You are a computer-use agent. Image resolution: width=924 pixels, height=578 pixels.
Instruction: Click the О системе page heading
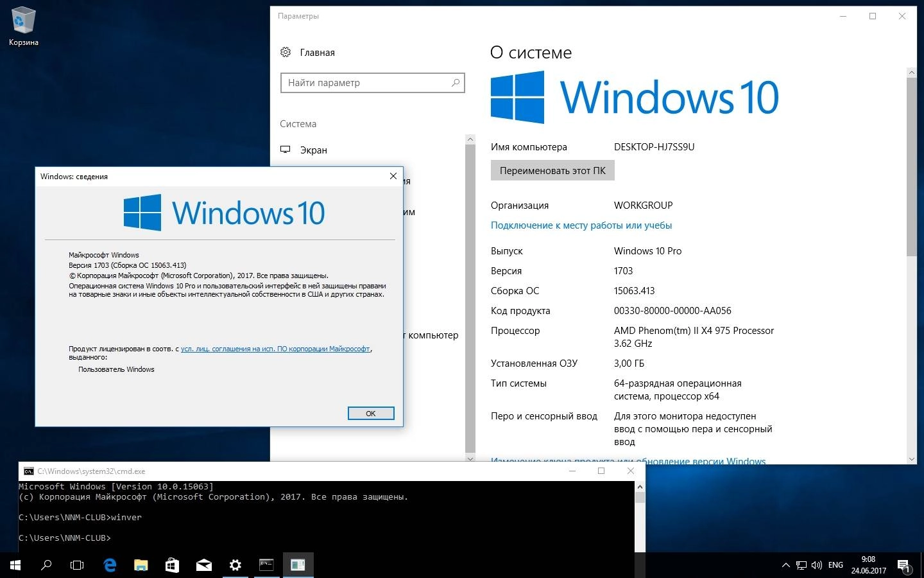click(531, 53)
